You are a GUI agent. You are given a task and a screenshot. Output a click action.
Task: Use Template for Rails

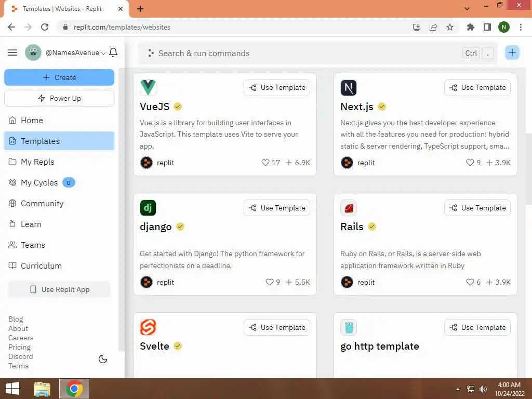pos(477,208)
